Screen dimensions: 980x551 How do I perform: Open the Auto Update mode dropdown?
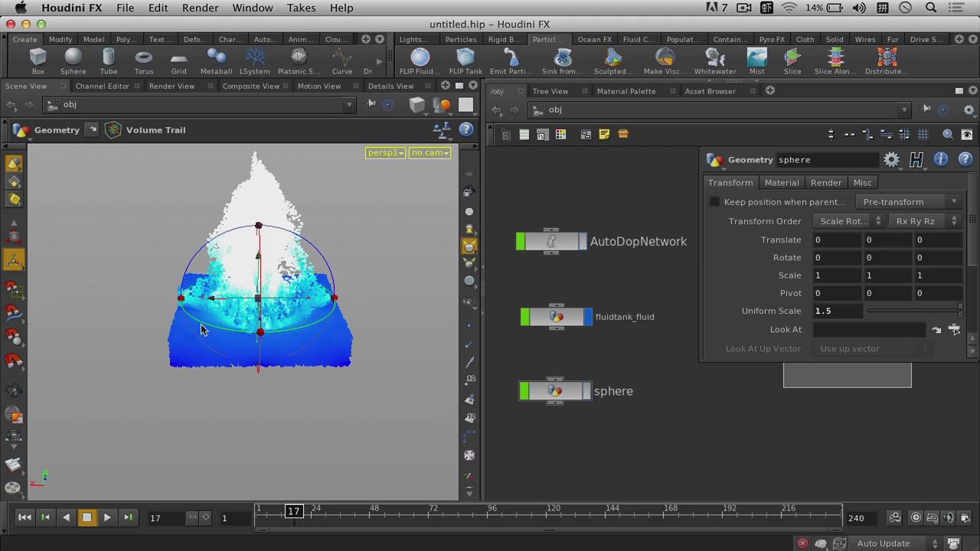click(x=897, y=543)
